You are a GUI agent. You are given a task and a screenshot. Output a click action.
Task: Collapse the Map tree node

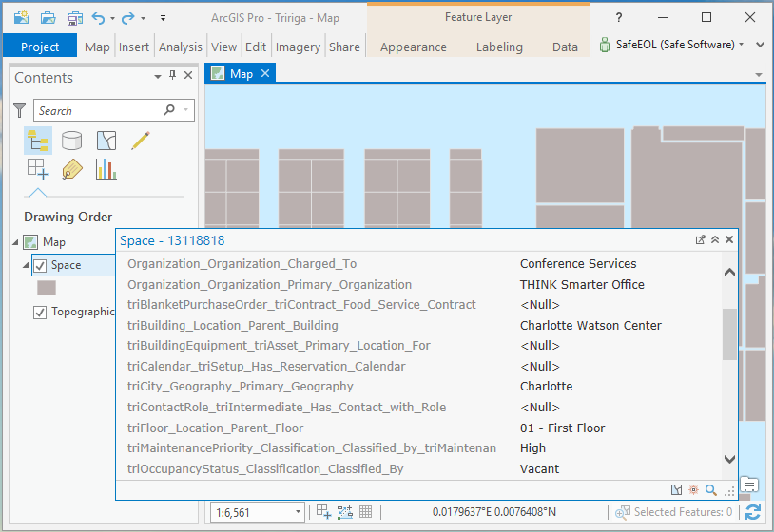coord(15,242)
